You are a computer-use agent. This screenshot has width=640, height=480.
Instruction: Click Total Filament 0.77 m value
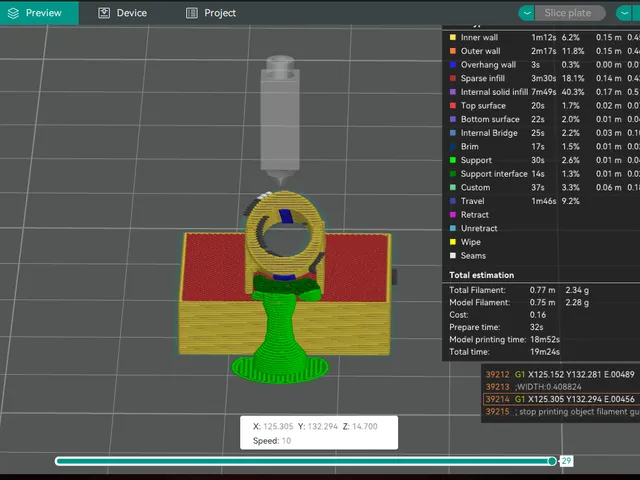coord(542,290)
